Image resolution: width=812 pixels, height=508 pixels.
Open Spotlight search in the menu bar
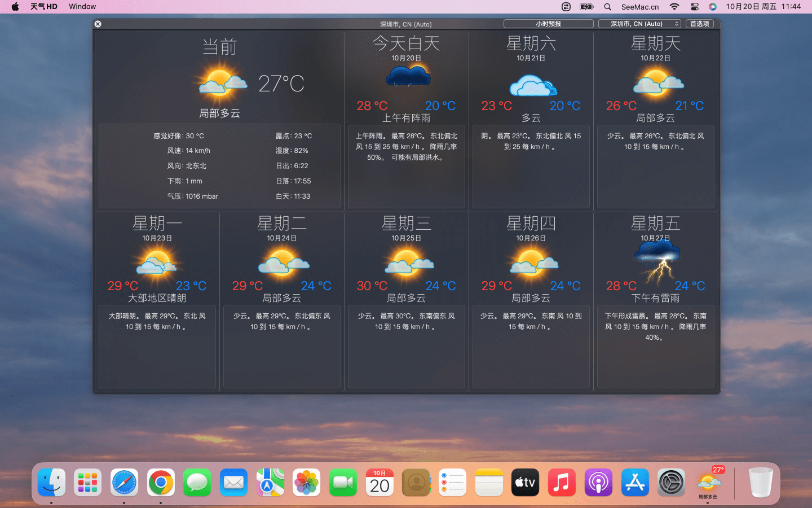(x=607, y=7)
